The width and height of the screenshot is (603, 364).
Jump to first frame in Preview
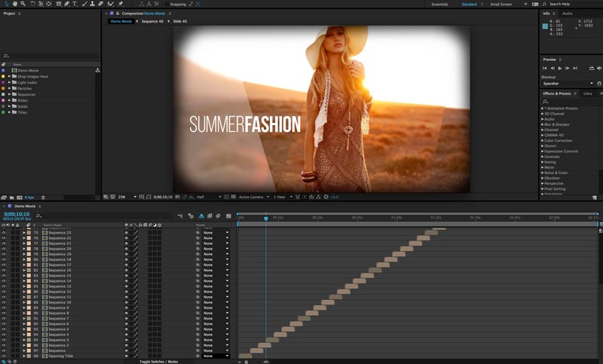pyautogui.click(x=544, y=68)
